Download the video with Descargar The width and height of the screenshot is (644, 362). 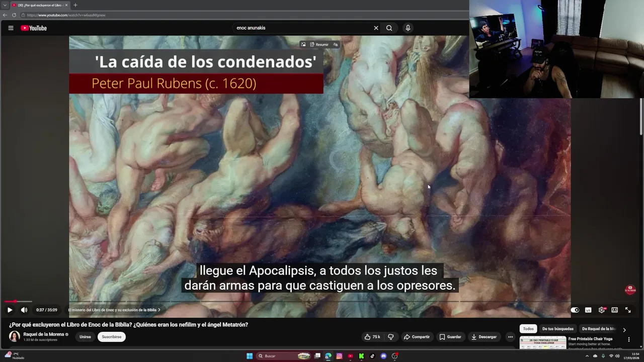(484, 337)
